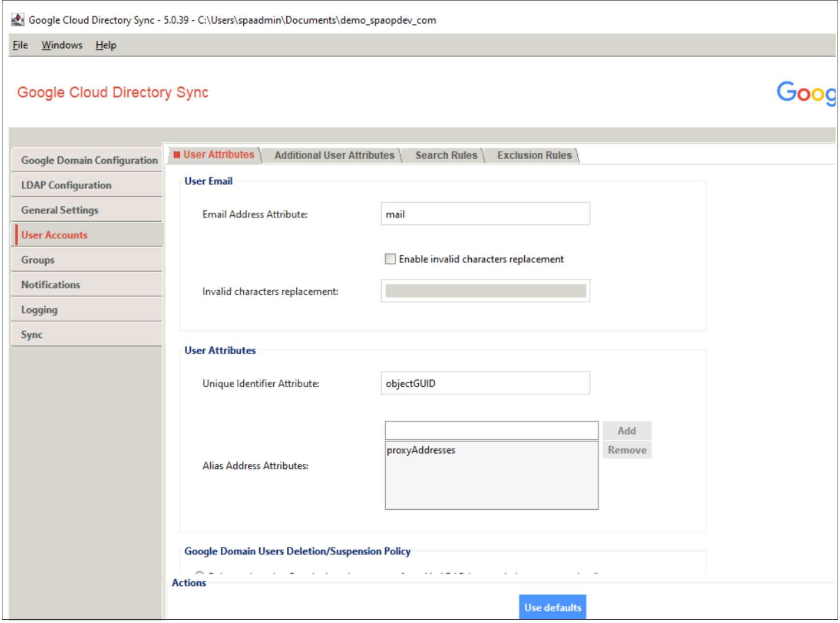840x623 pixels.
Task: Switch to Additional User Attributes tab
Action: [334, 155]
